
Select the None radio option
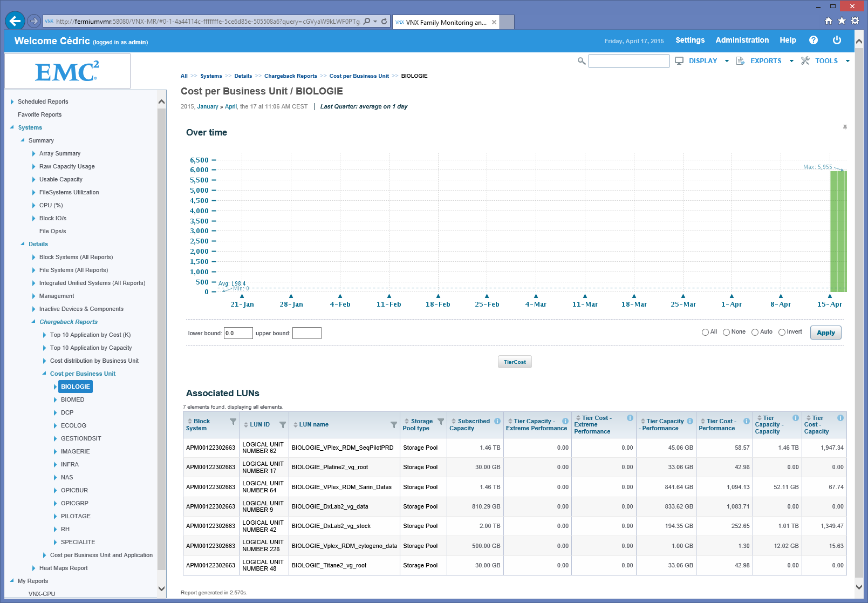tap(726, 333)
